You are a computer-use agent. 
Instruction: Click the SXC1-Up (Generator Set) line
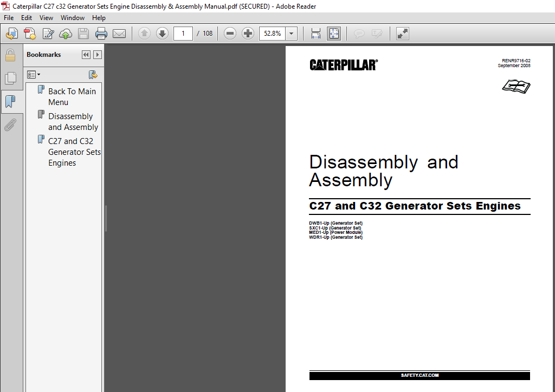click(335, 228)
